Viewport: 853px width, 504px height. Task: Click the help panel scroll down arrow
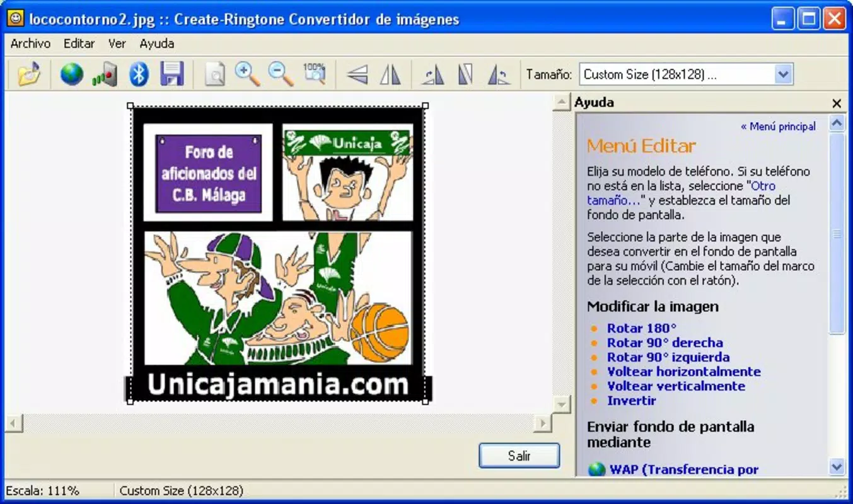point(837,467)
